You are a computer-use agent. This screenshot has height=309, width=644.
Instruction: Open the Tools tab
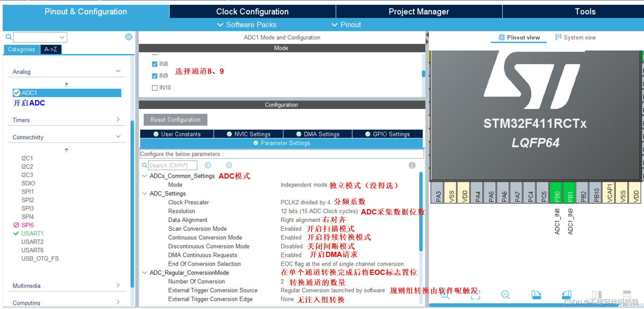585,11
